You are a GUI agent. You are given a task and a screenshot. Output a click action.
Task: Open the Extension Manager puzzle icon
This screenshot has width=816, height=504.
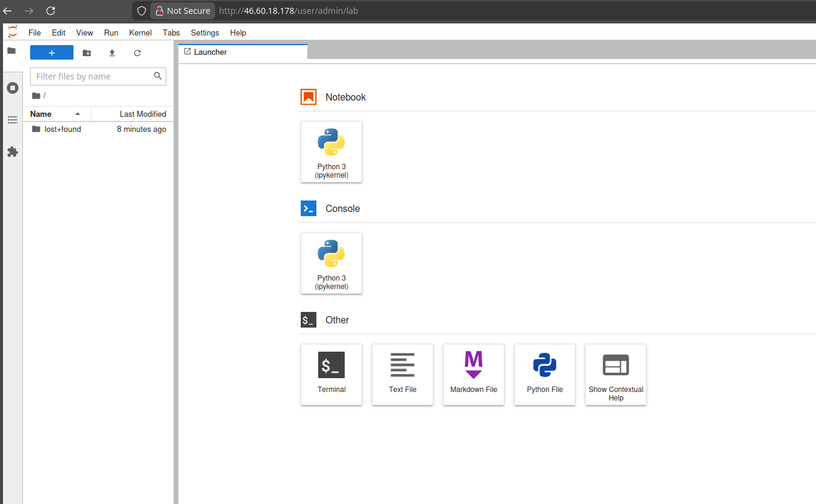coord(12,152)
